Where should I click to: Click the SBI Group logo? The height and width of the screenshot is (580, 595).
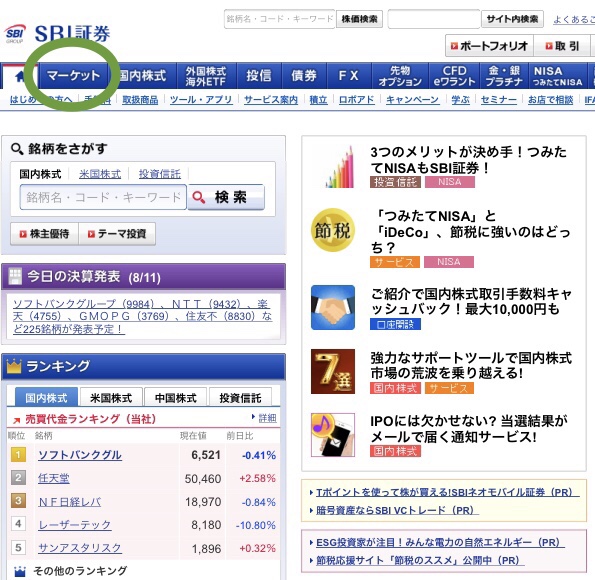(x=15, y=34)
